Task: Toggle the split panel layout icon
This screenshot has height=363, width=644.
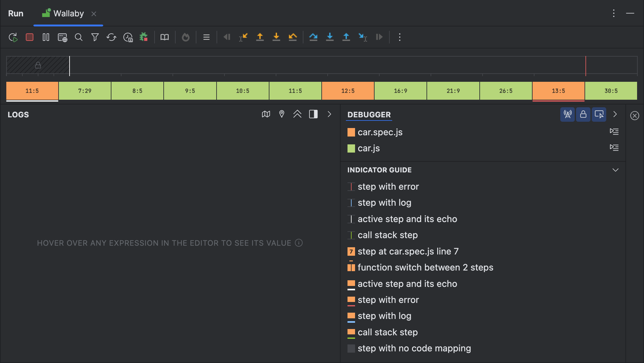Action: (314, 114)
